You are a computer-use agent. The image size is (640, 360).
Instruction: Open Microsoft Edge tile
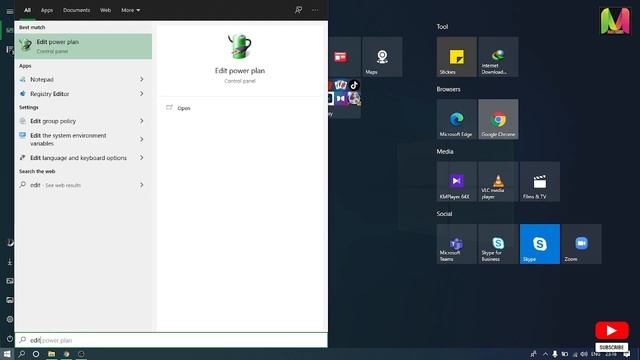click(456, 119)
